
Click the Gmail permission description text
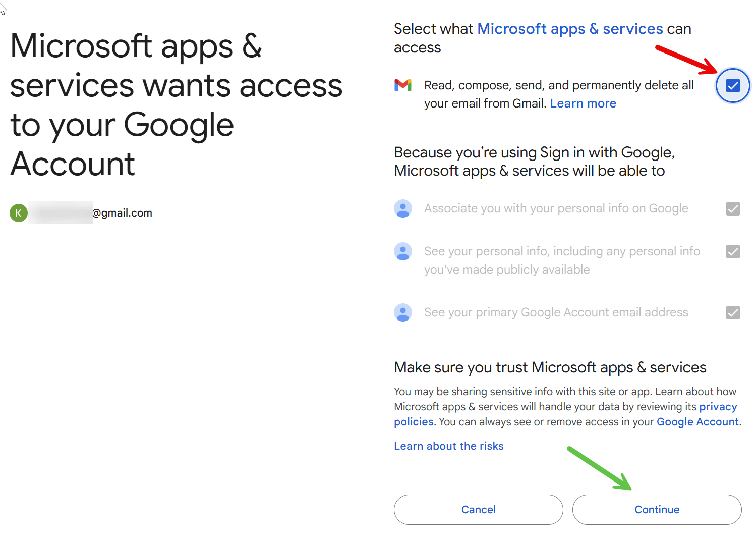click(x=559, y=94)
